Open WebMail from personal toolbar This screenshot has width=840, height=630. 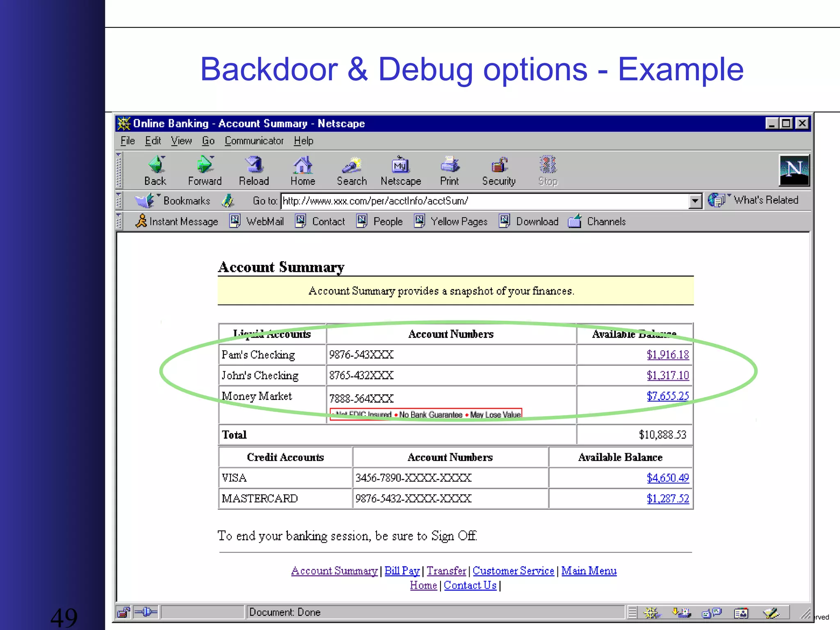tap(257, 221)
